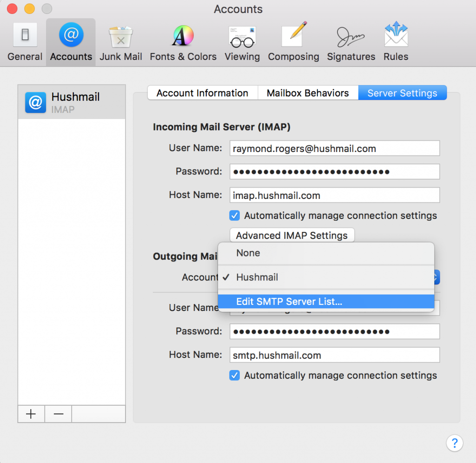Open the Composing preferences pane

293,41
